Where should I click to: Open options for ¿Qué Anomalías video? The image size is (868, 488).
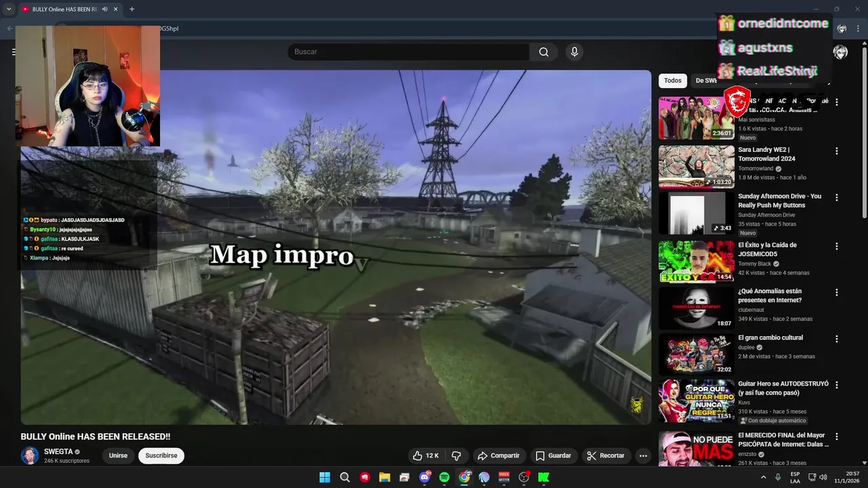837,292
